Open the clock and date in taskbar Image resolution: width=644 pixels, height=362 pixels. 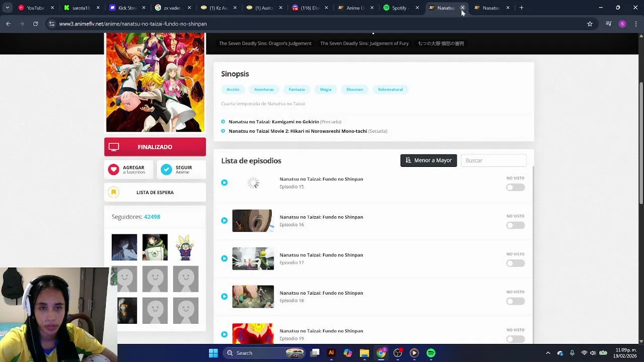625,353
